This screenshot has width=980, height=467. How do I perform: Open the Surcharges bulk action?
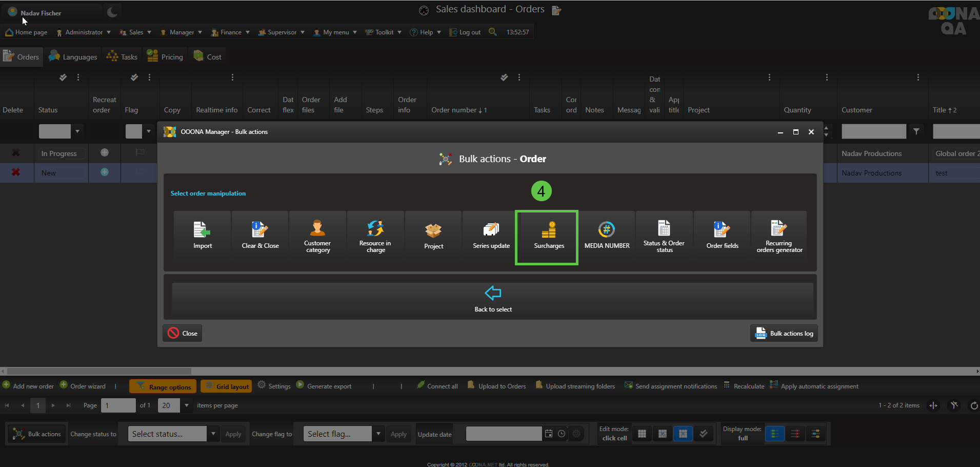tap(548, 237)
